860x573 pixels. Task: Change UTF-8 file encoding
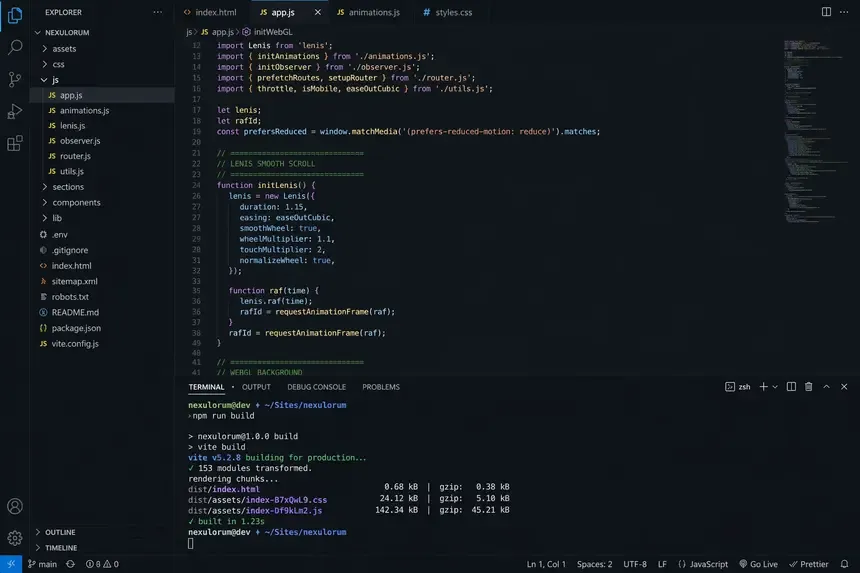click(x=635, y=564)
